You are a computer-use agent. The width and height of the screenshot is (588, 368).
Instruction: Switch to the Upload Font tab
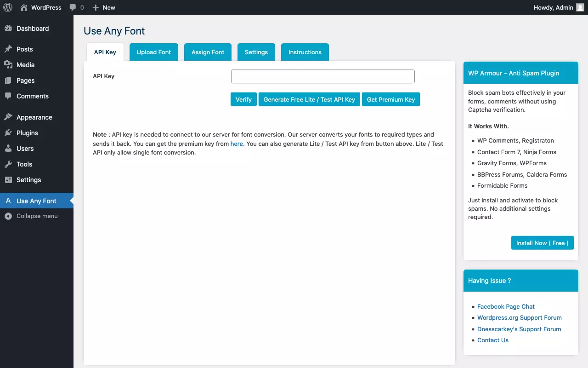pyautogui.click(x=154, y=52)
